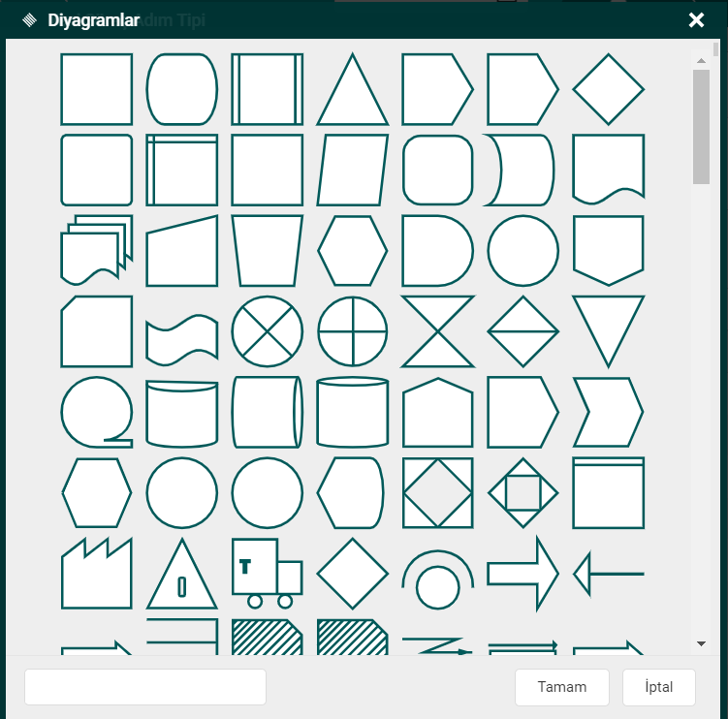Close the Diyagramlar dialog
The width and height of the screenshot is (728, 719).
click(696, 20)
